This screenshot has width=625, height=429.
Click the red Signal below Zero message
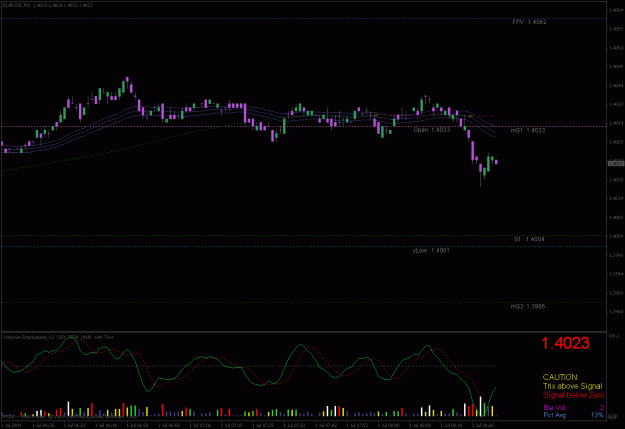coord(573,395)
